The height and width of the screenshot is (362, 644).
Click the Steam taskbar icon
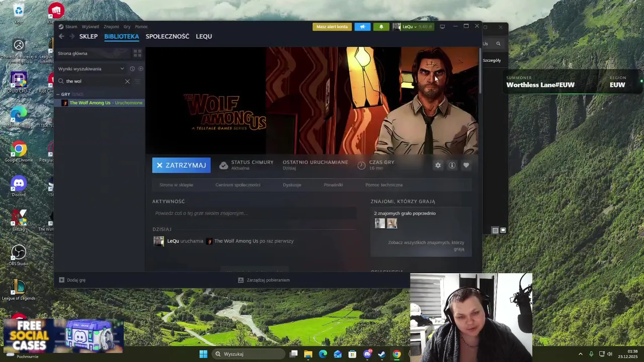click(382, 354)
